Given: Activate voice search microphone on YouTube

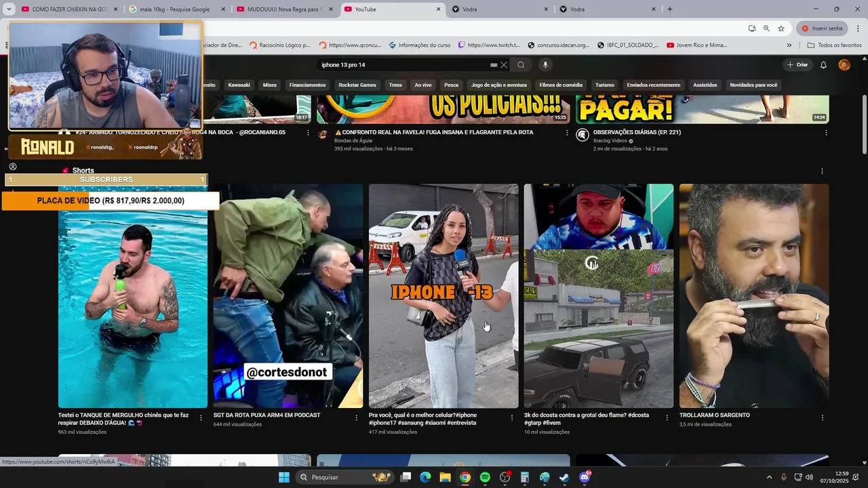Looking at the screenshot, I should coord(545,65).
